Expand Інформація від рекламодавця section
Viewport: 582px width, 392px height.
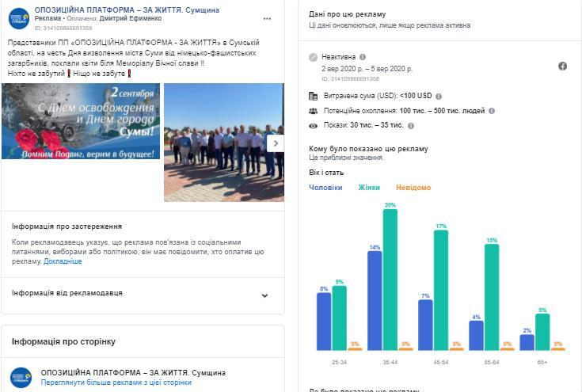(x=264, y=295)
